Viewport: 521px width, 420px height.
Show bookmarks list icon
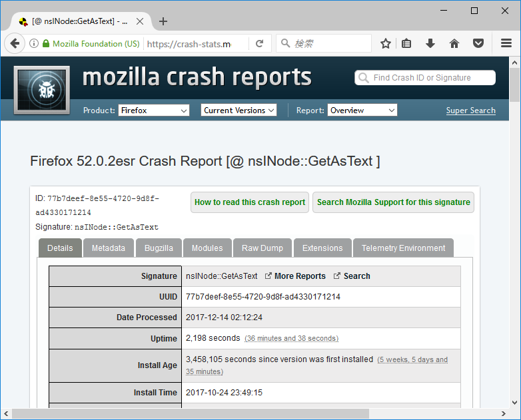click(406, 43)
